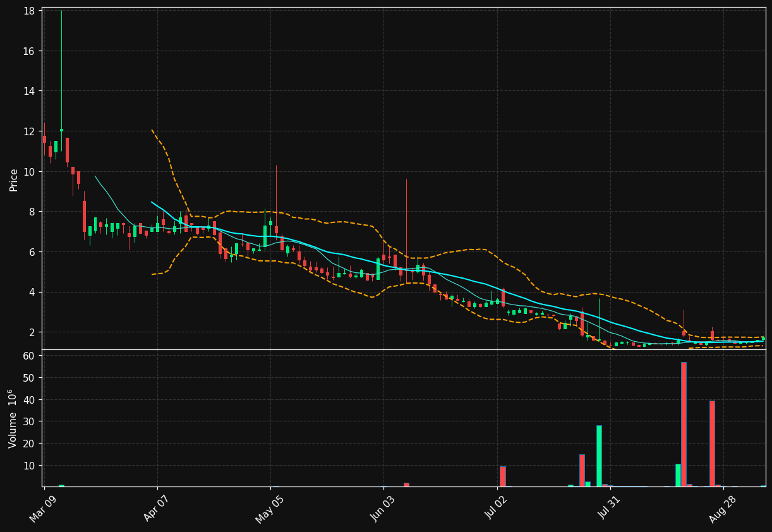Screen dimensions: 772x532
Task: Click the price tick label 12
Action: 29,131
